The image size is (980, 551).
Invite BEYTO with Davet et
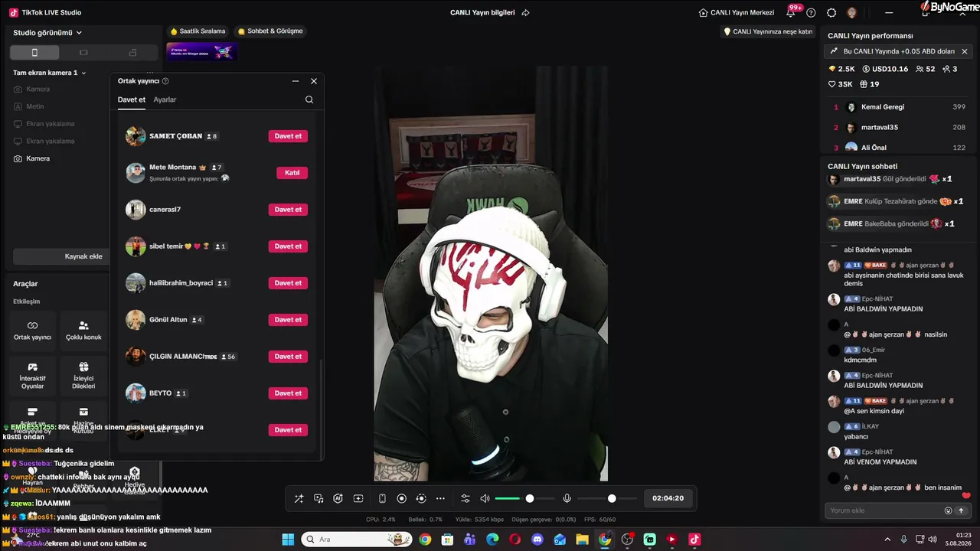click(x=288, y=393)
